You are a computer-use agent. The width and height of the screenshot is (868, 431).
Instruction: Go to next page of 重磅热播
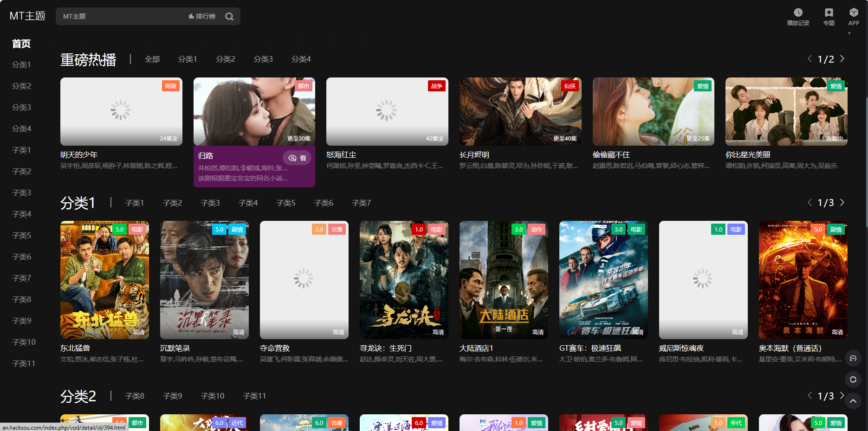point(842,59)
